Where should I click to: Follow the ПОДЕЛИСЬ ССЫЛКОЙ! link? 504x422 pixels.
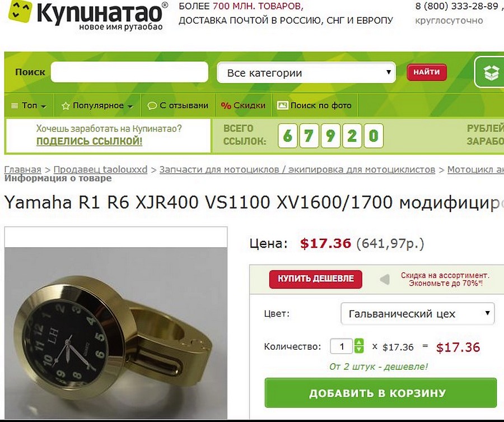click(x=90, y=141)
